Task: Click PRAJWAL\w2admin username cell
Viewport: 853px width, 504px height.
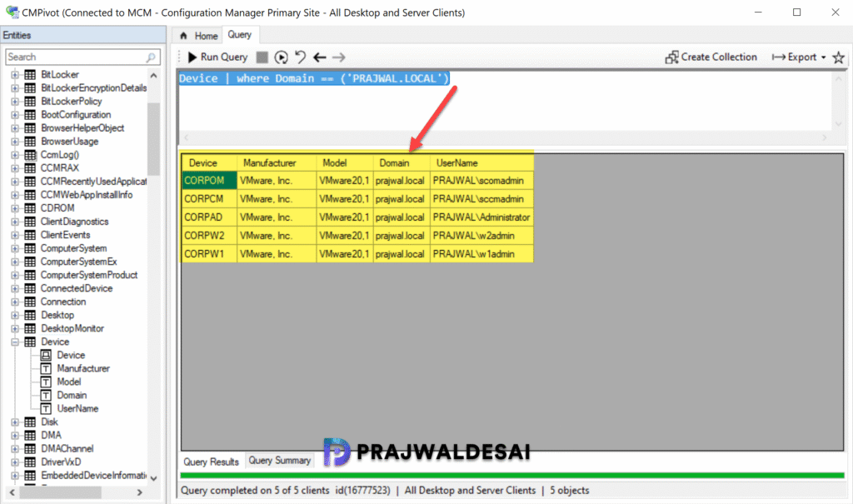Action: pos(481,236)
